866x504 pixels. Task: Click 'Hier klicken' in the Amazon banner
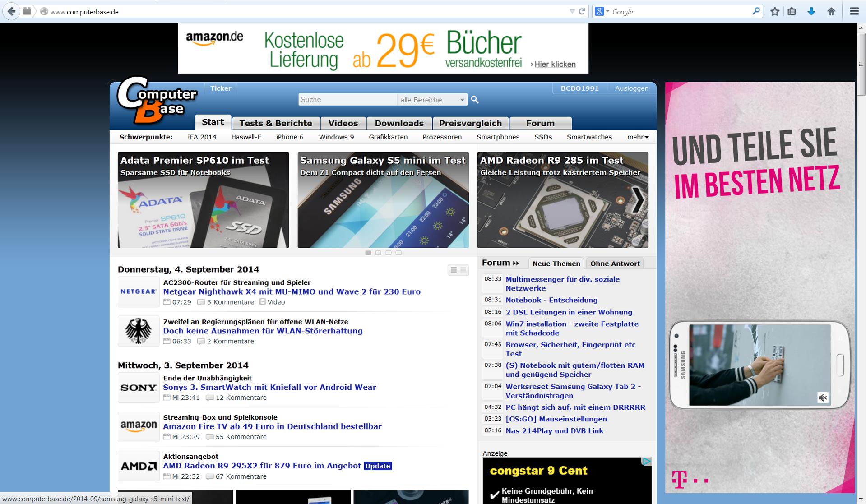(555, 64)
